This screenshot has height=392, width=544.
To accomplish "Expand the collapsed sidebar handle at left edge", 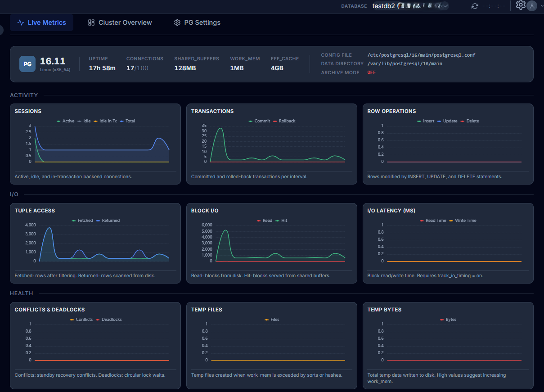I will coord(1,30).
